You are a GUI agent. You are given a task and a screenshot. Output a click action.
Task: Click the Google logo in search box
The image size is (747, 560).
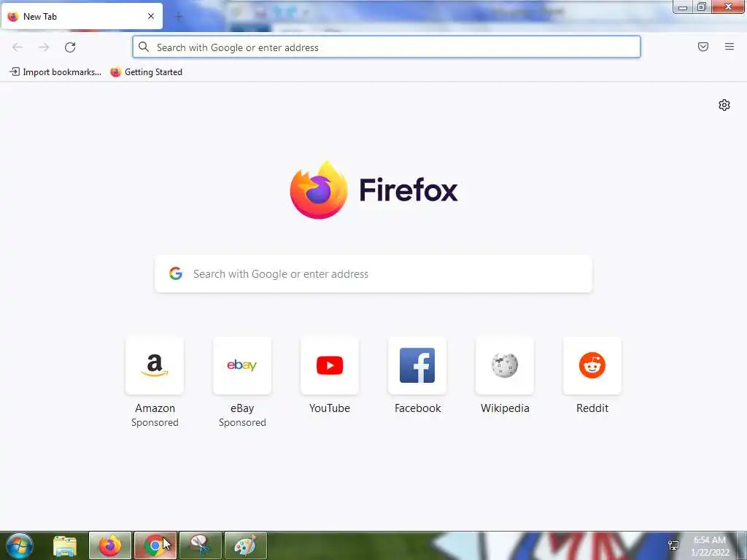[x=176, y=273]
